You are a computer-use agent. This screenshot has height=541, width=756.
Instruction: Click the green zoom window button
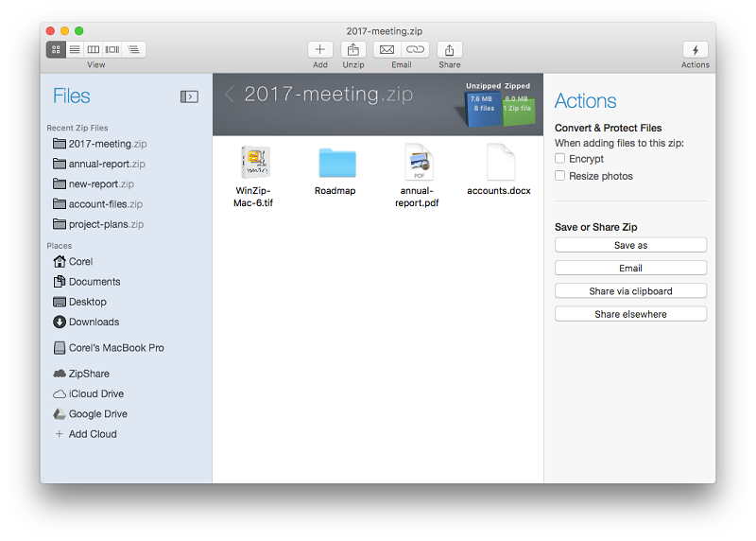(x=79, y=31)
